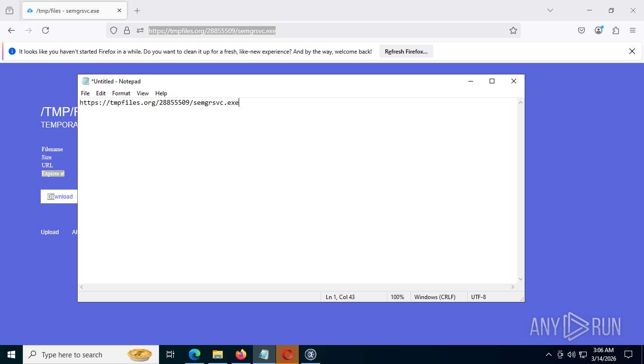Viewport: 644px width, 364px height.
Task: Open Opera from the taskbar
Action: 287,355
